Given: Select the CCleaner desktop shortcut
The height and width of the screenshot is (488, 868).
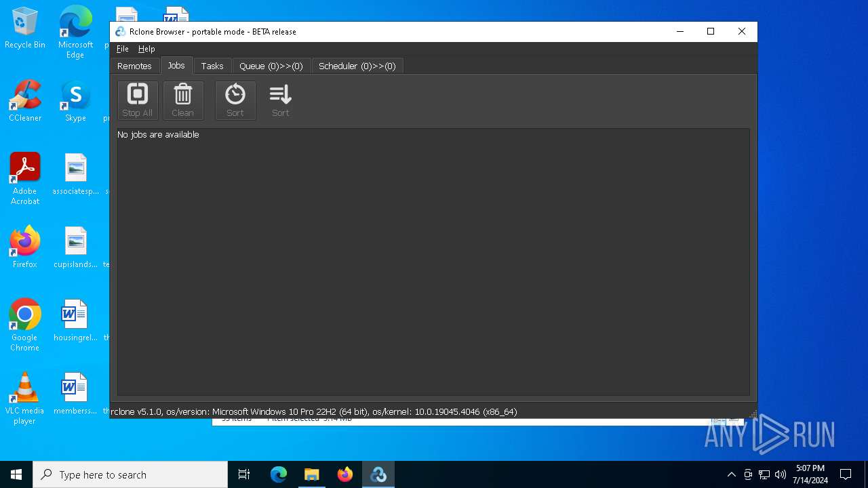Looking at the screenshot, I should pos(25,102).
